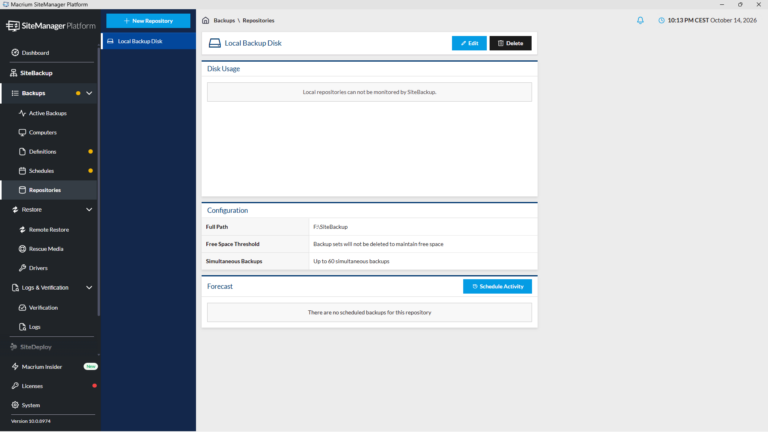Click the Backups breadcrumb link
768x432 pixels.
[224, 21]
